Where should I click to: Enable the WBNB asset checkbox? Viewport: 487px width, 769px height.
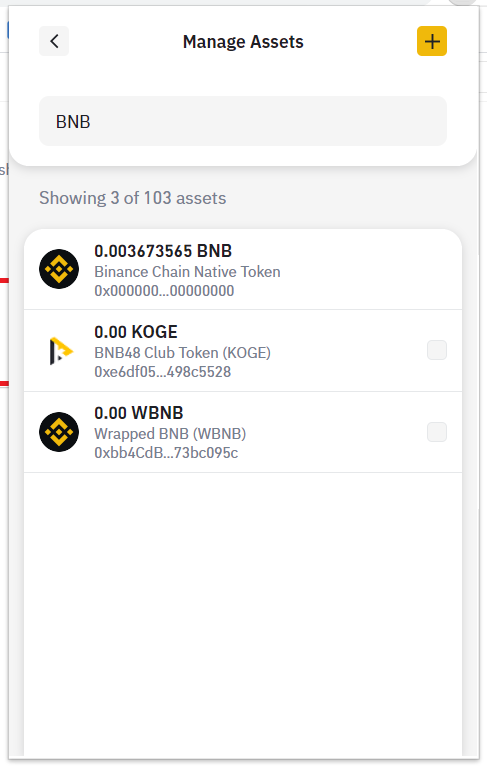pos(436,432)
